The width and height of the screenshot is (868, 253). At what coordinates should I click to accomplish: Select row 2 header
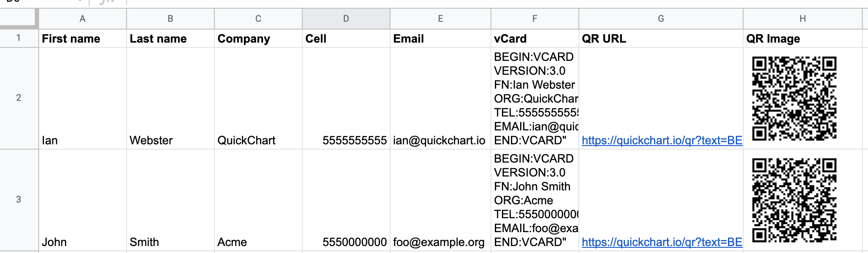[19, 98]
